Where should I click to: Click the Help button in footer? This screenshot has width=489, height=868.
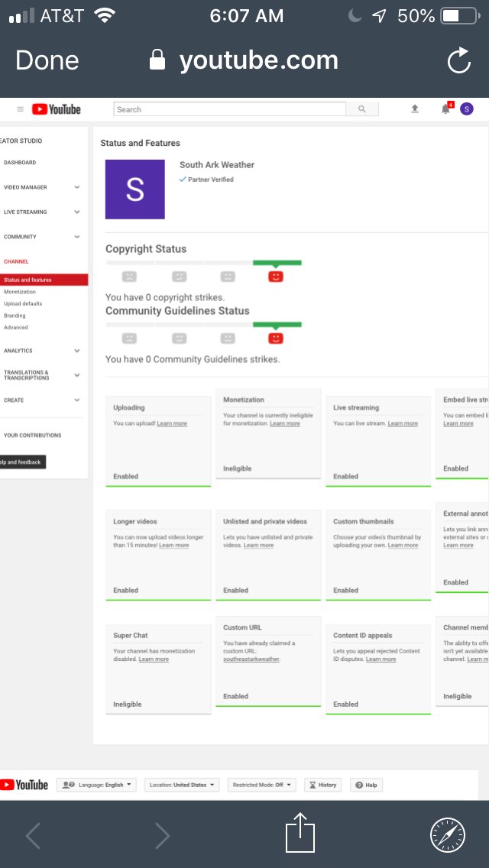click(x=366, y=785)
